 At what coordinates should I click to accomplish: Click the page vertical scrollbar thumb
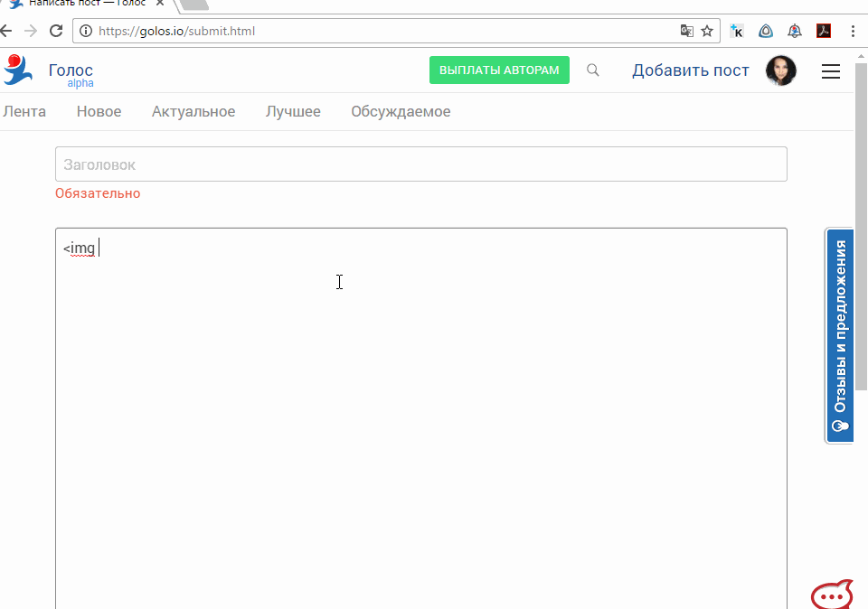pyautogui.click(x=861, y=227)
